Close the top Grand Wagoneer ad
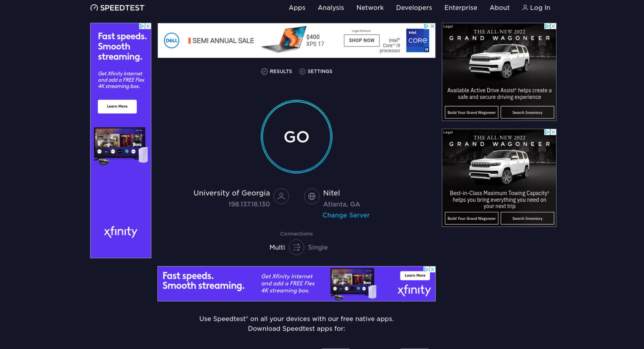 553,26
